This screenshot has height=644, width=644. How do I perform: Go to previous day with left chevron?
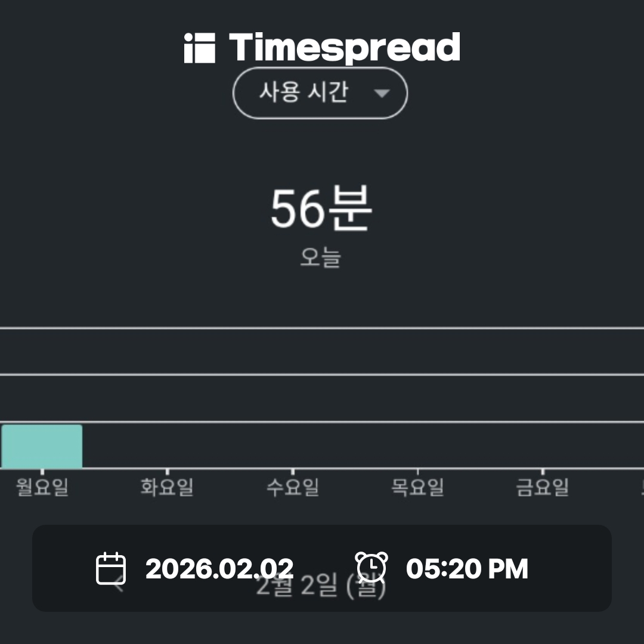click(118, 587)
